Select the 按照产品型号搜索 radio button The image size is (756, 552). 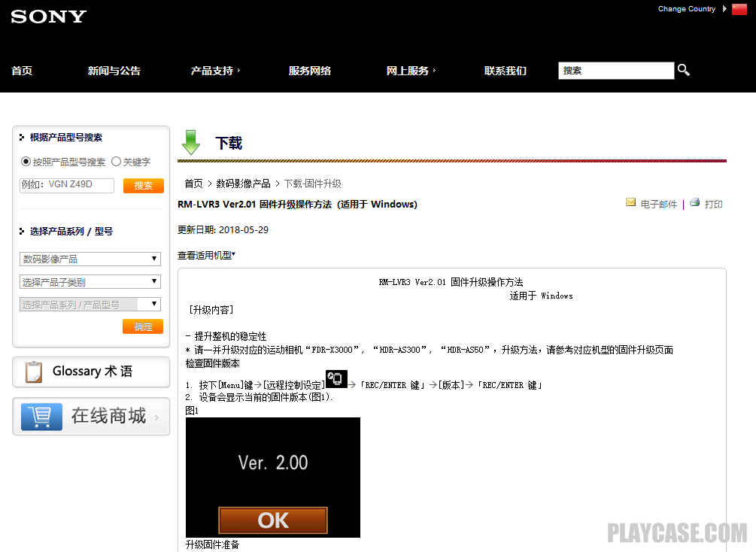click(26, 162)
